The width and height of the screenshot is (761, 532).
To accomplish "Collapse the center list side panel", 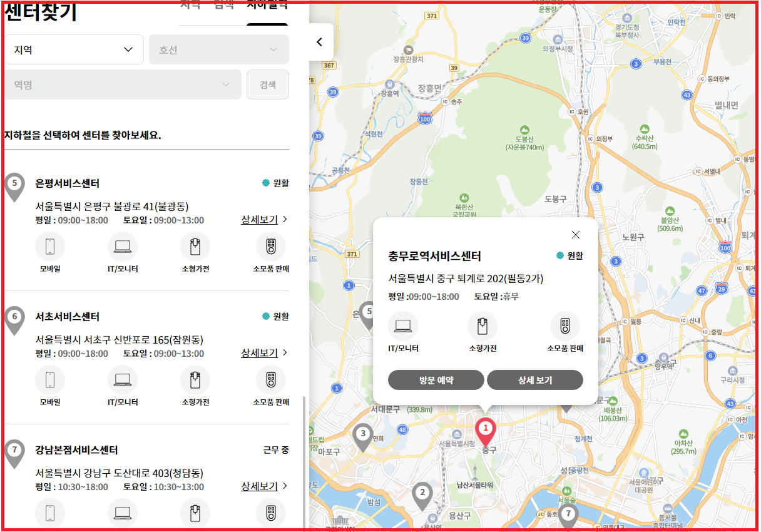I will coord(321,43).
